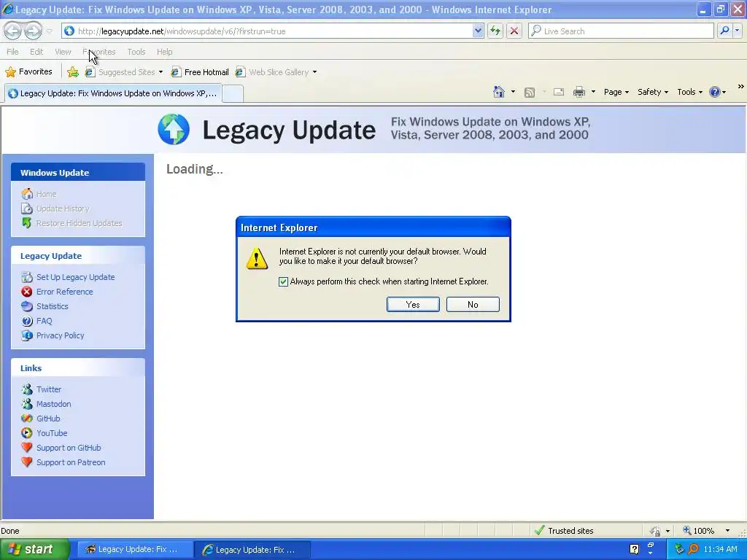The image size is (747, 560).
Task: Click the taskbar clock showing 11:34 AM
Action: click(x=720, y=549)
